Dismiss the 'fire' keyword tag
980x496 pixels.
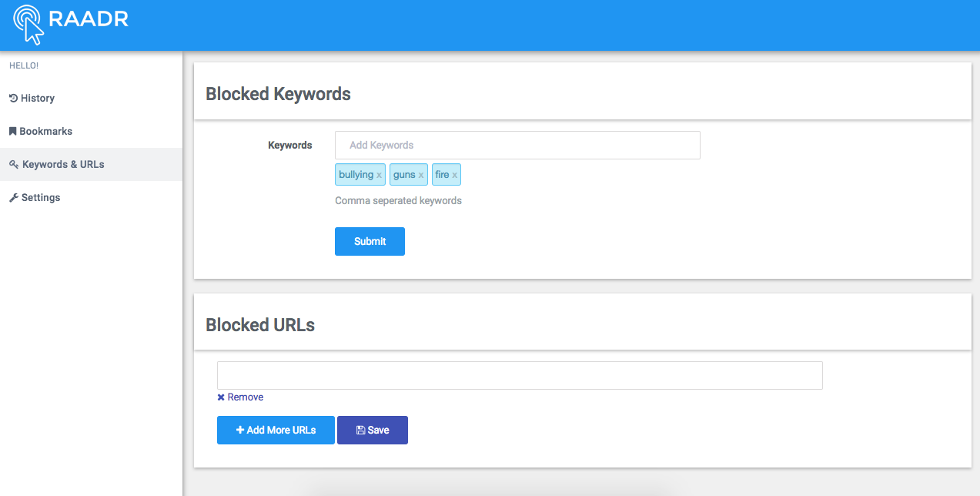[455, 176]
